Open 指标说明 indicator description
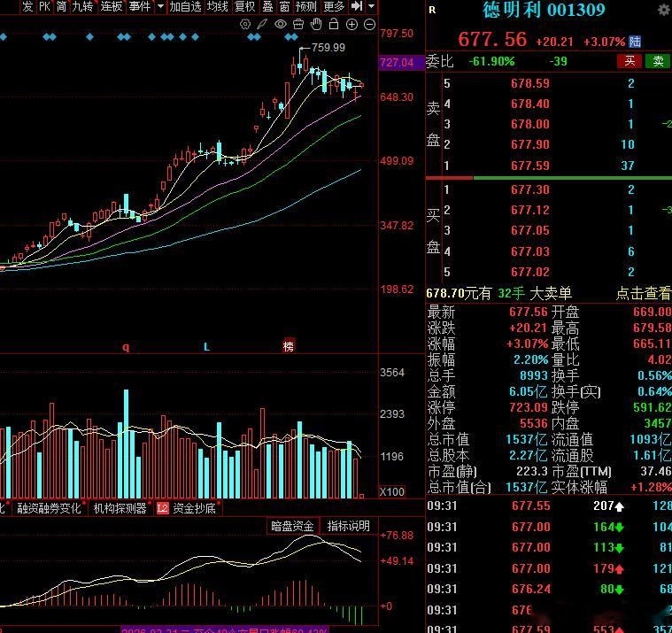 coord(349,526)
